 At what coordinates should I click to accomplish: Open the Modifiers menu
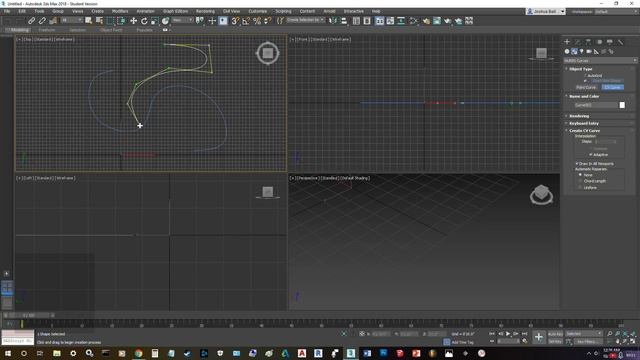[120, 11]
